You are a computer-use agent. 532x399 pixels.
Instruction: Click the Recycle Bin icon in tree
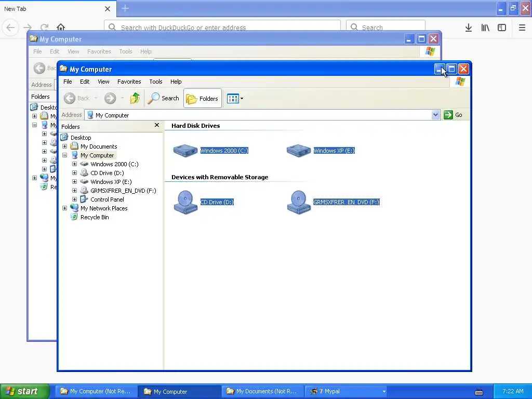point(74,217)
